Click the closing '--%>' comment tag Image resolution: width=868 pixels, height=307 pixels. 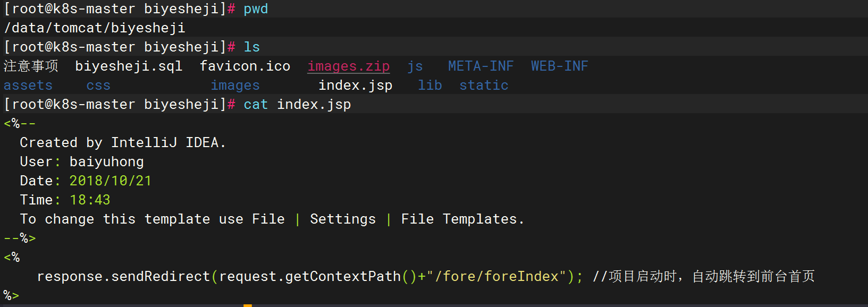pyautogui.click(x=20, y=238)
